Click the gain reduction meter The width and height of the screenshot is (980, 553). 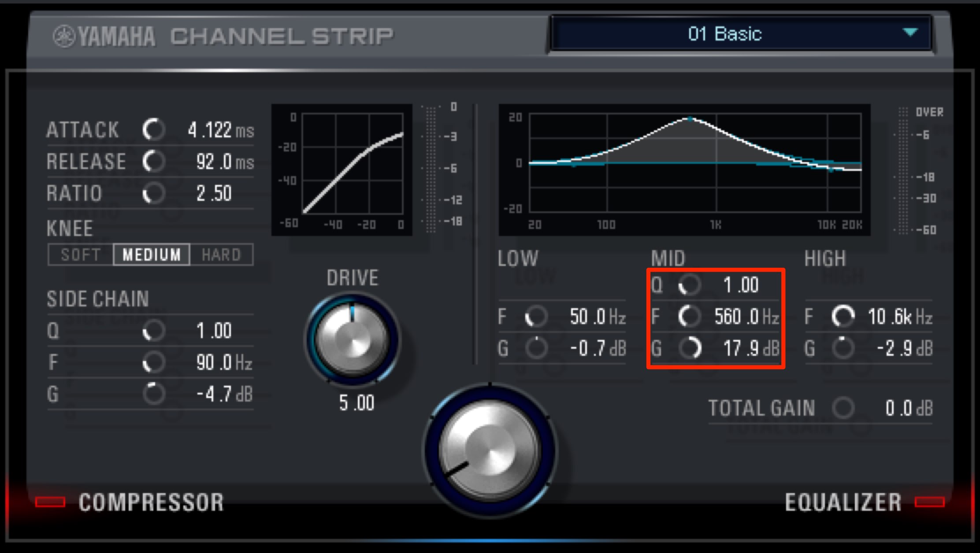pos(431,169)
